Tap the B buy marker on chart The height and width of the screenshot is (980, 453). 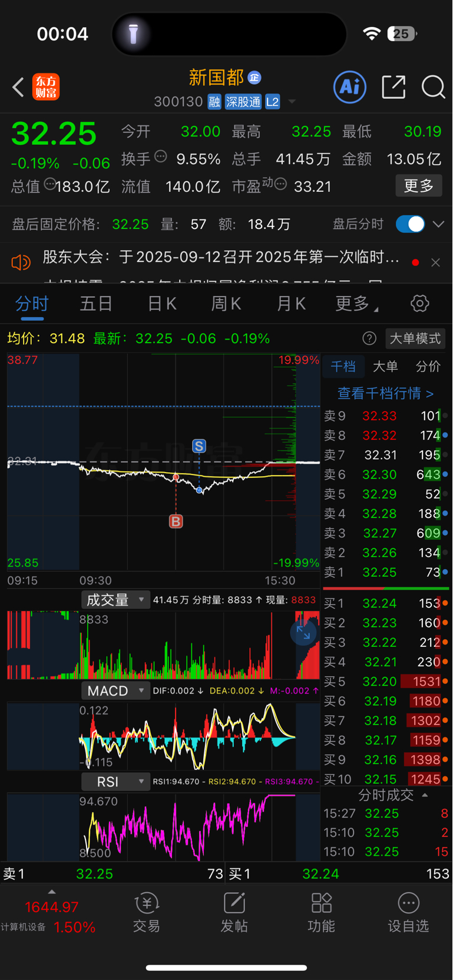(x=176, y=521)
